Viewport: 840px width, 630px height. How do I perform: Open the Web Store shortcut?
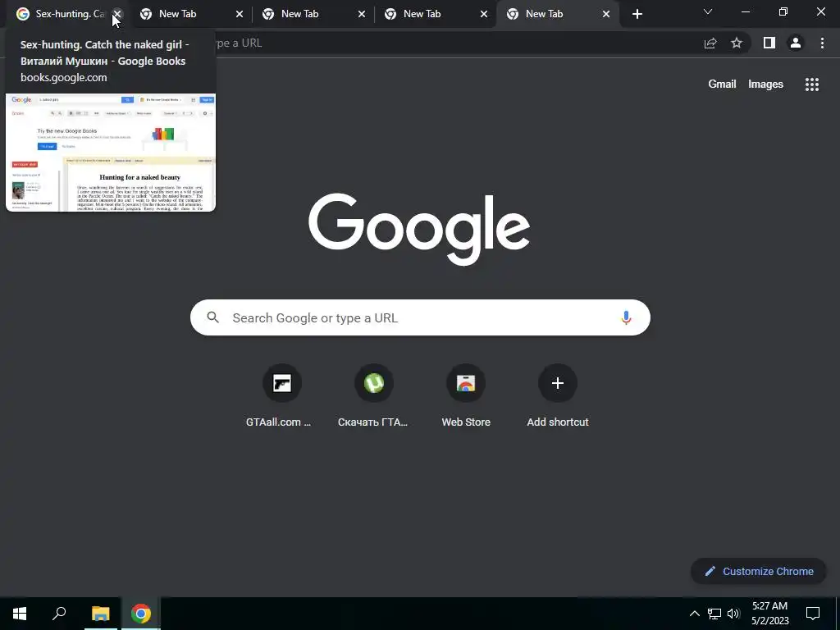(x=466, y=396)
